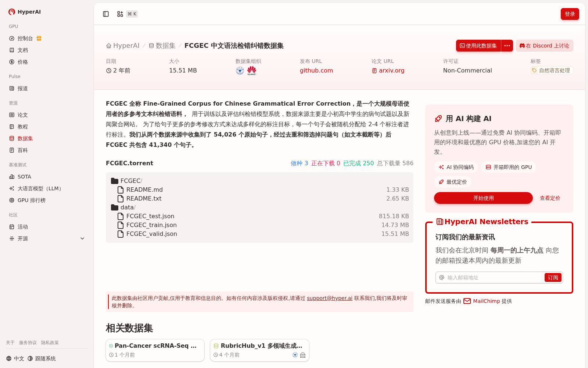Click 最优定价 chip
The width and height of the screenshot is (588, 368).
(x=453, y=182)
